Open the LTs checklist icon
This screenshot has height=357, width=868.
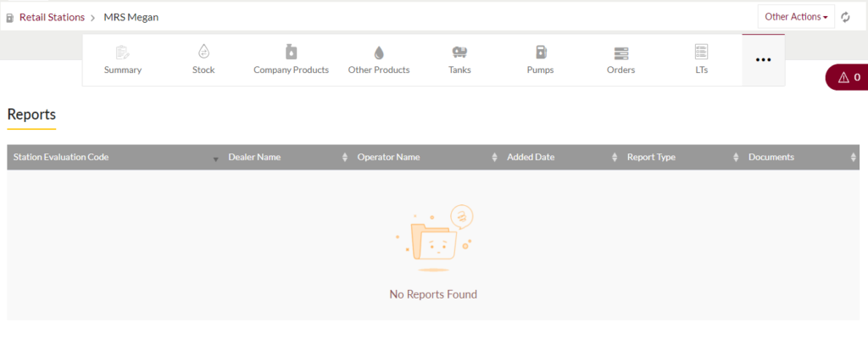pos(701,52)
